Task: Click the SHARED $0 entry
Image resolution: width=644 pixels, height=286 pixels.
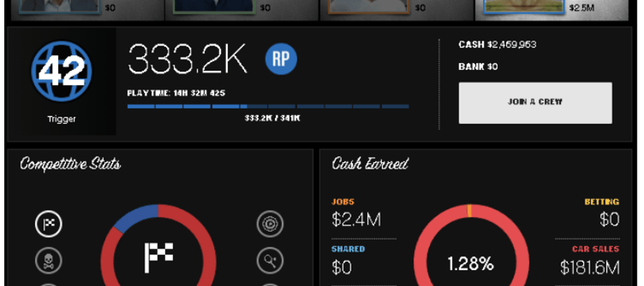Action: point(348,261)
